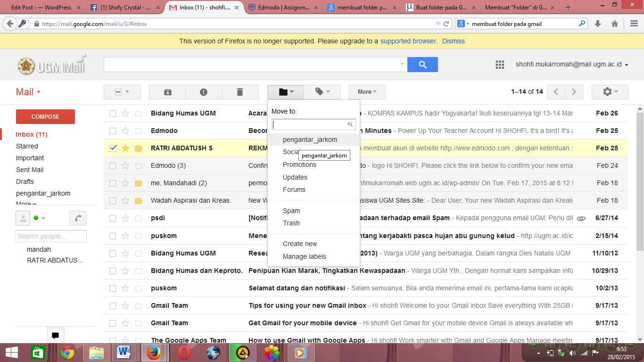Click the chat profile avatar icon
This screenshot has height=362, width=644.
23,218
